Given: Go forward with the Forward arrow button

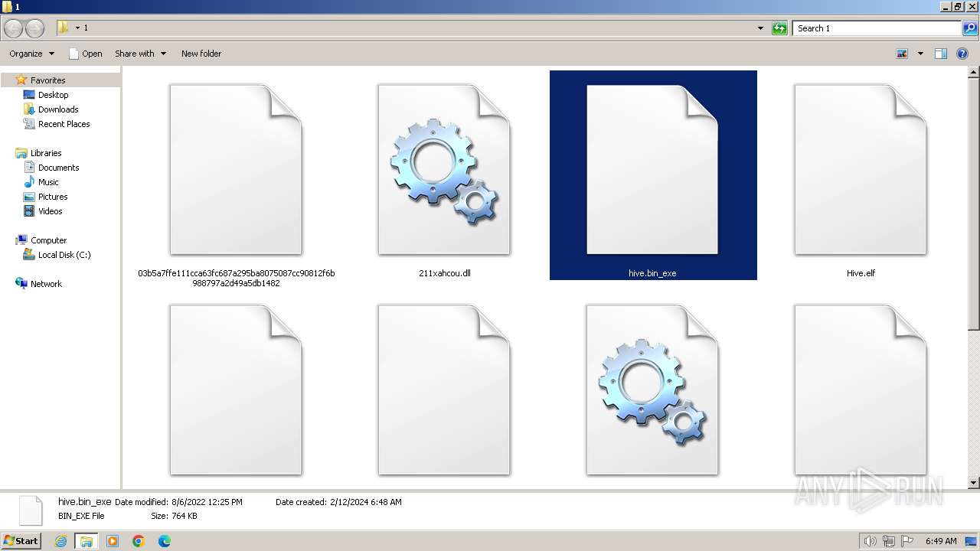Looking at the screenshot, I should [35, 28].
